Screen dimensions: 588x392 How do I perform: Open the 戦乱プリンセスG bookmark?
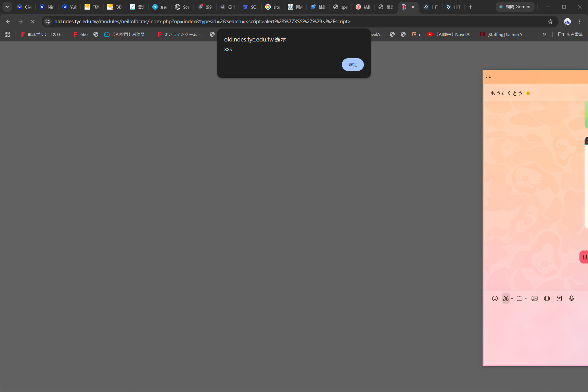(x=44, y=34)
